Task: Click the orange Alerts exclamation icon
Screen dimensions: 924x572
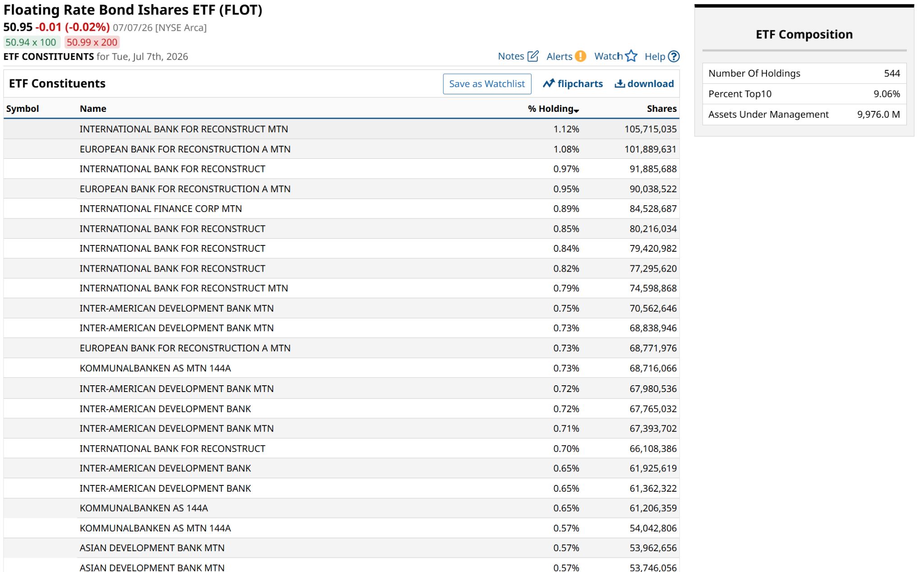Action: point(581,56)
